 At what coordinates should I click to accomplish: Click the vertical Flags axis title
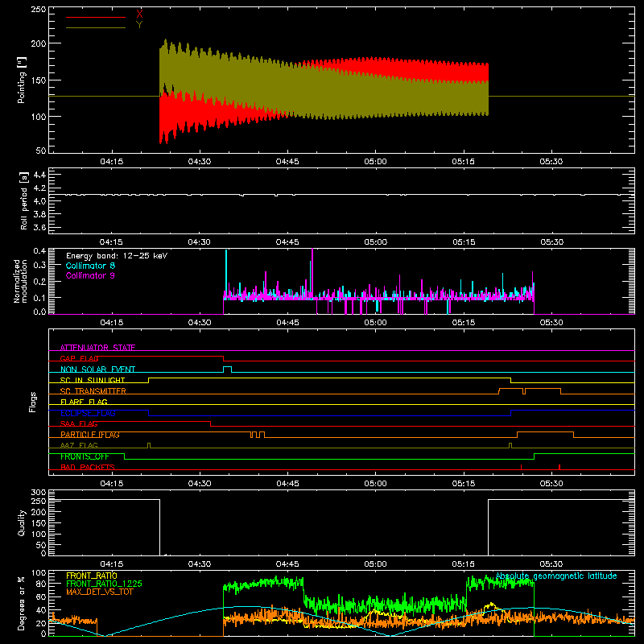(32, 402)
